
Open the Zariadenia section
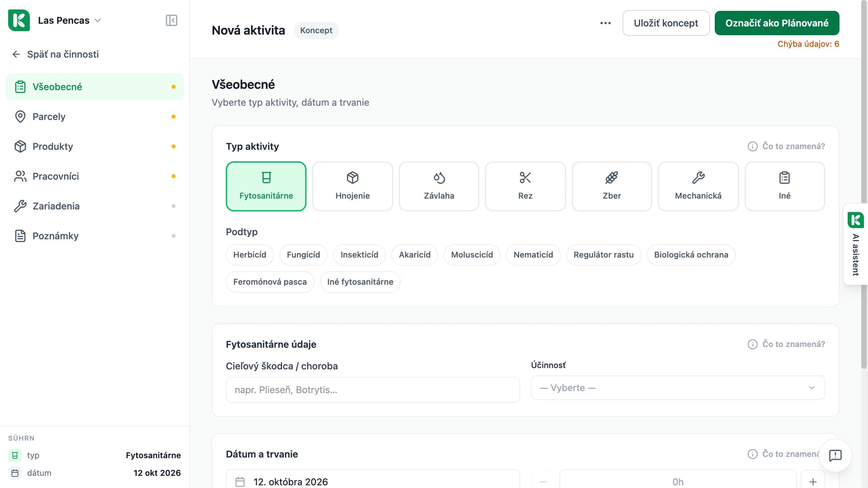(94, 206)
